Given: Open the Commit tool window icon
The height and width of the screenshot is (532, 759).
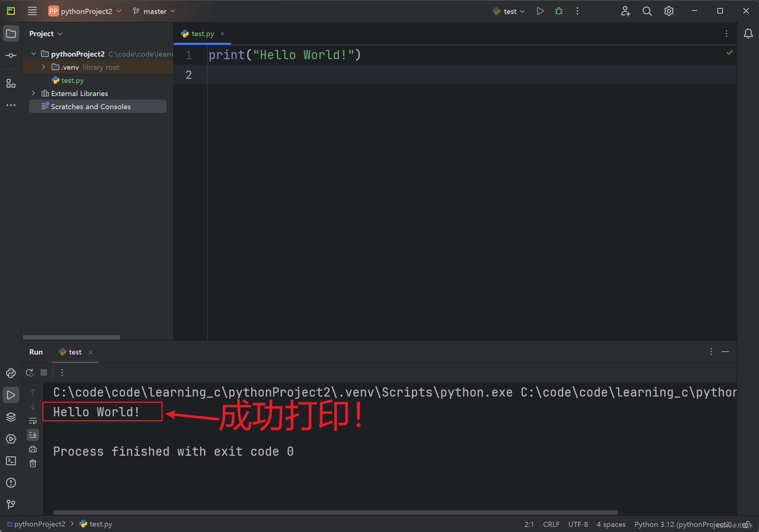Looking at the screenshot, I should click(11, 56).
